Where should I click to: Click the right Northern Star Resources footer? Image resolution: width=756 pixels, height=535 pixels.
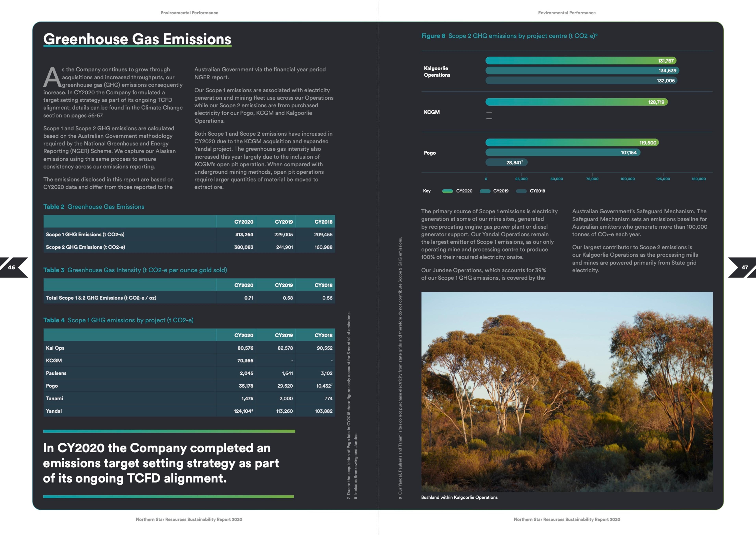click(567, 519)
